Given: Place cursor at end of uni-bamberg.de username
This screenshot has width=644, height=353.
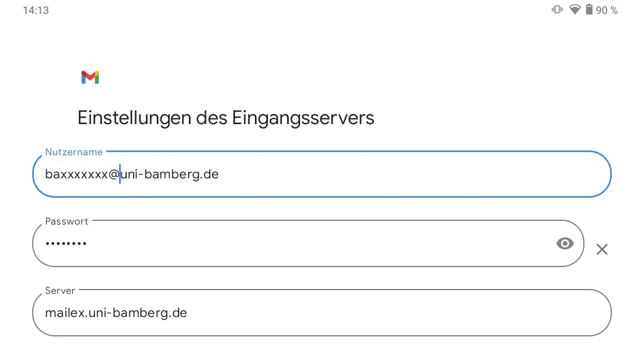Looking at the screenshot, I should pos(219,175).
